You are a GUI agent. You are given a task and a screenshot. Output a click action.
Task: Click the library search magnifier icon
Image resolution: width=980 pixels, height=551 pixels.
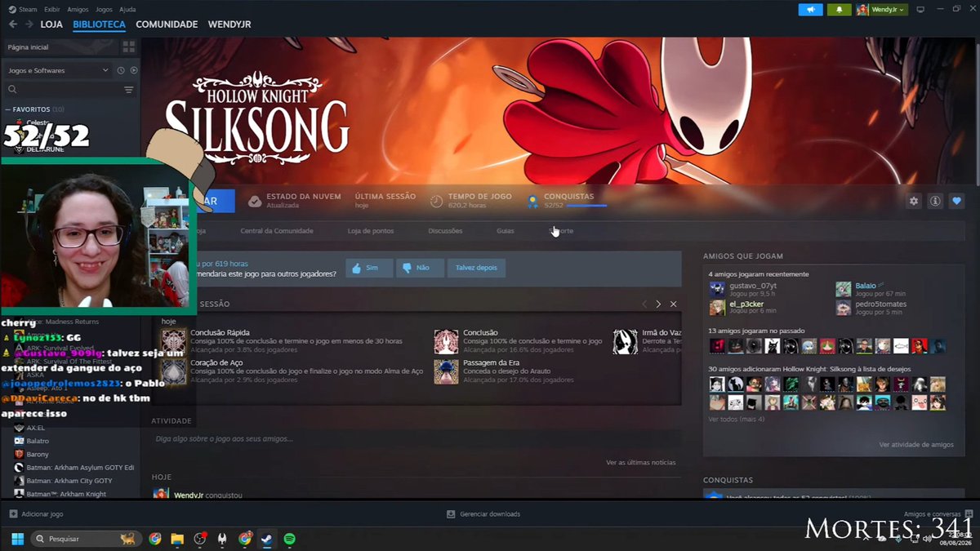pos(12,90)
